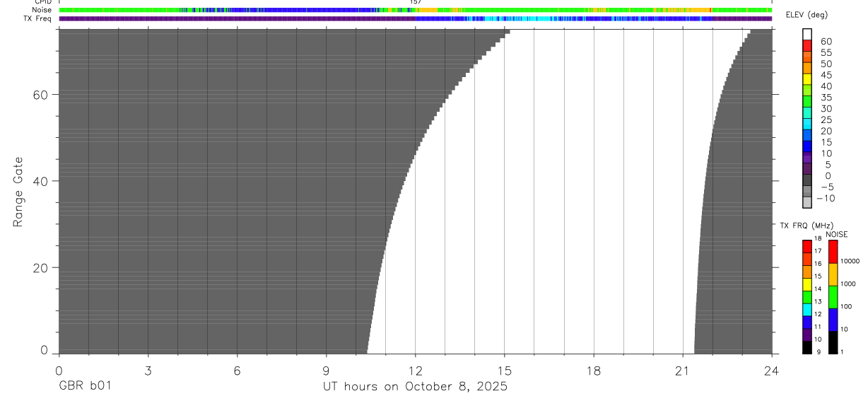Click the '3' tick on the UT hours axis
Viewport: 868px width, 401px height.
(148, 370)
